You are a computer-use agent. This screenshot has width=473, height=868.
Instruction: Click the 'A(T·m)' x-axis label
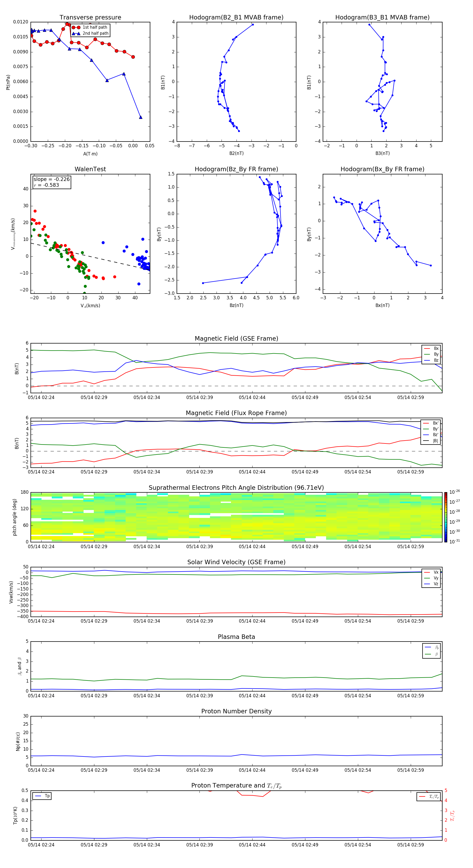click(x=90, y=154)
